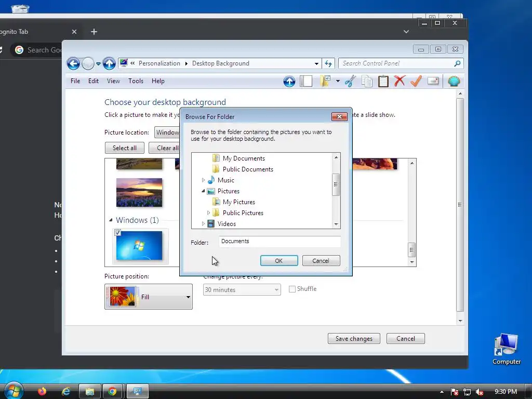Click the Back navigation arrow in Control Panel
The image size is (532, 399).
pos(73,63)
